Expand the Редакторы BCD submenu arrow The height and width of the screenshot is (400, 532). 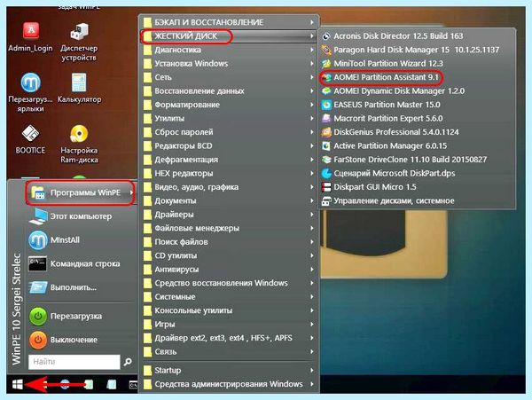[x=312, y=145]
